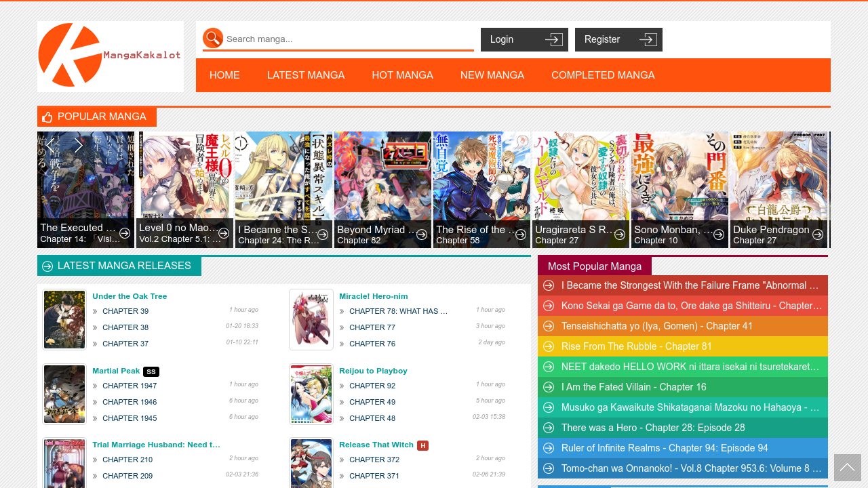868x488 pixels.
Task: Click The Rise of the... carousel cover
Action: (x=482, y=190)
